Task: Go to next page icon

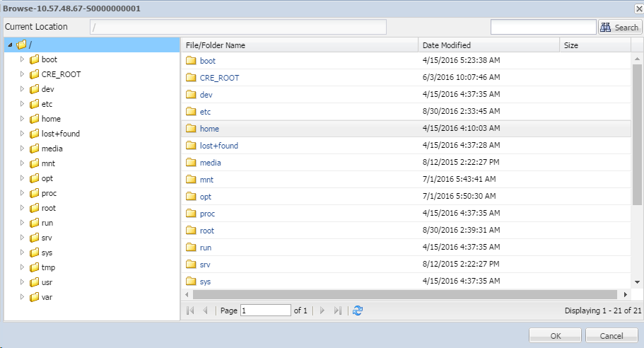Action: point(322,311)
